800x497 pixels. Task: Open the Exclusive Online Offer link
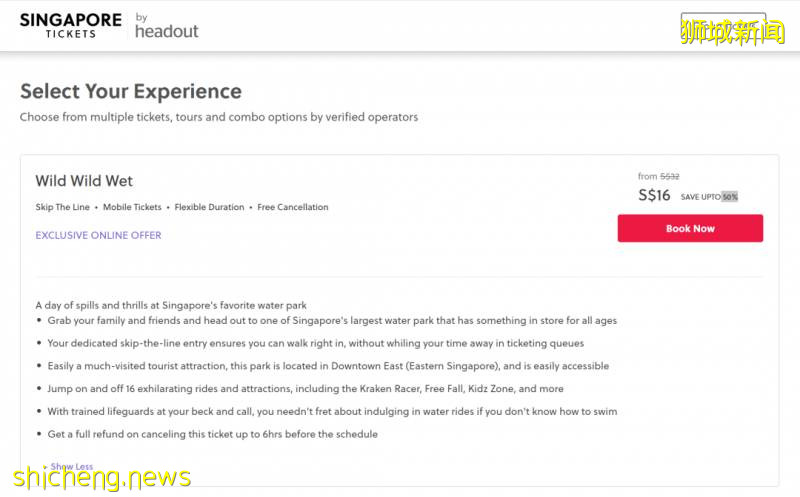point(98,236)
